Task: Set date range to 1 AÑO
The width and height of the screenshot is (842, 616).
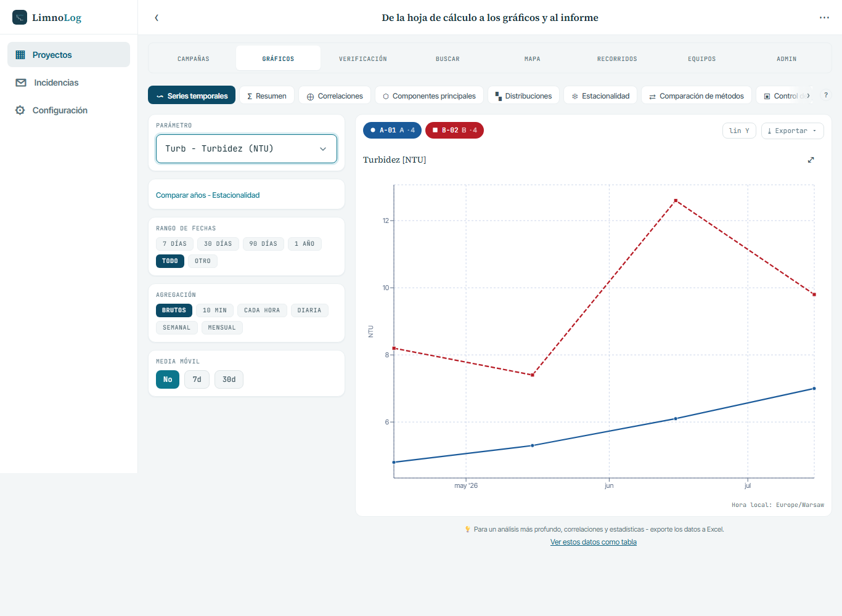Action: pos(305,244)
